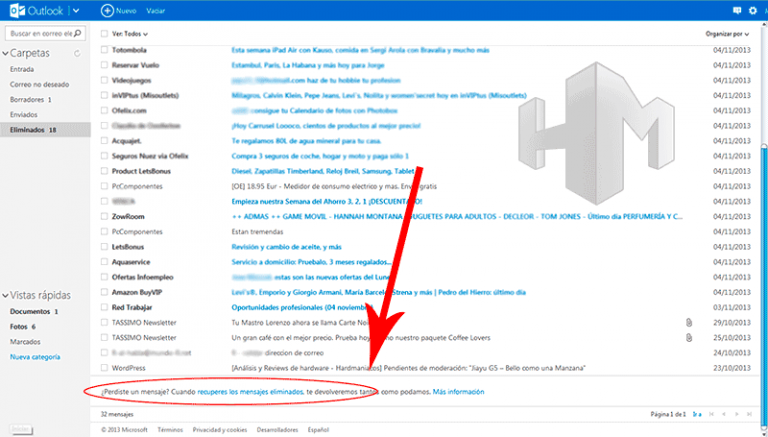Open the Aquaservice Servicio a domicilio message
The height and width of the screenshot is (437, 768).
point(311,262)
